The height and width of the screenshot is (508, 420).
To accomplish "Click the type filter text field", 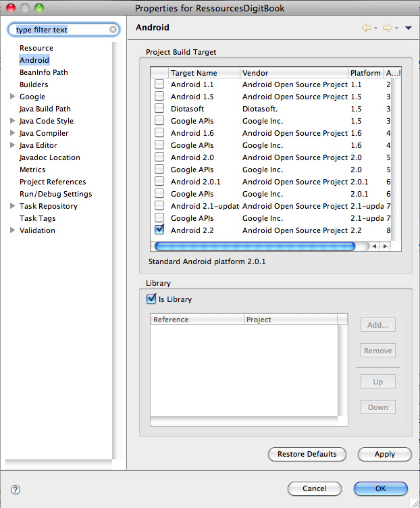I will pyautogui.click(x=61, y=30).
